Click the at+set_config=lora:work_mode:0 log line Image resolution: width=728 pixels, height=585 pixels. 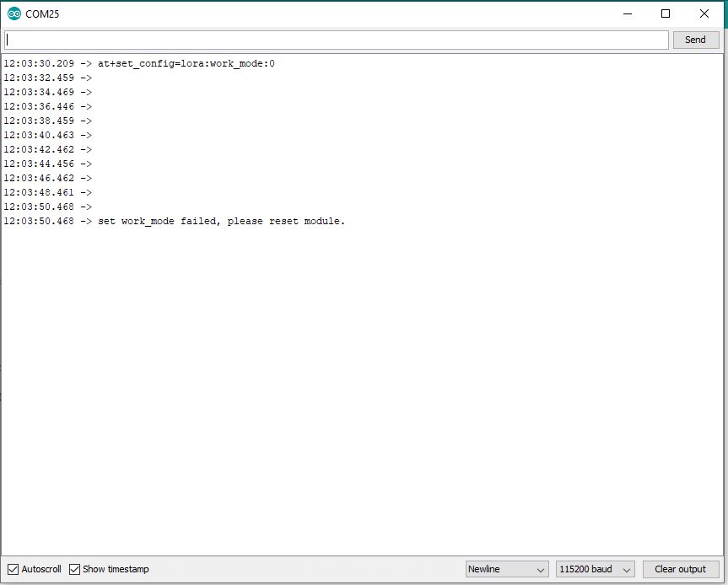click(x=186, y=63)
